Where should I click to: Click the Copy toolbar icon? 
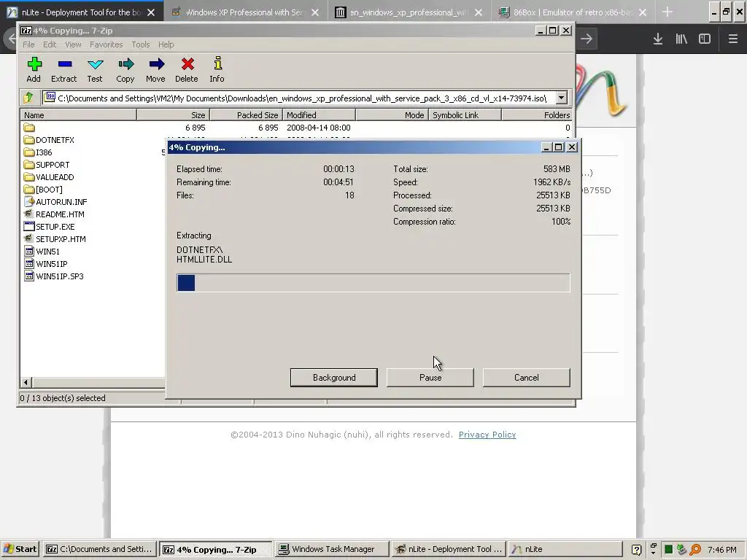(x=125, y=64)
